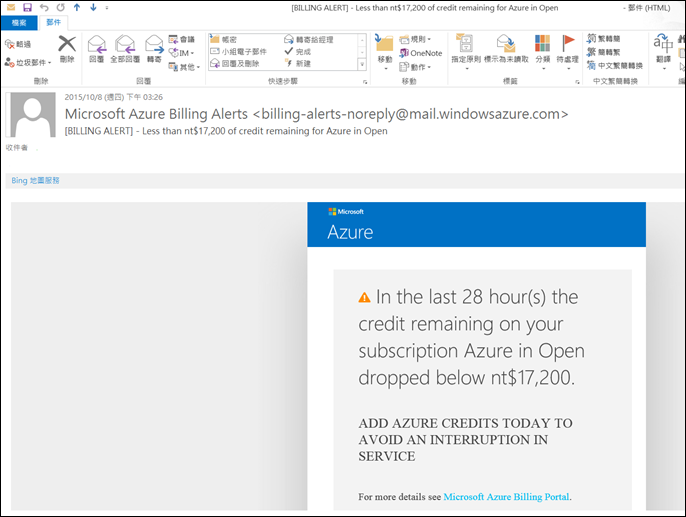
Task: Click the Delete (刪除) X icon
Action: tap(67, 46)
